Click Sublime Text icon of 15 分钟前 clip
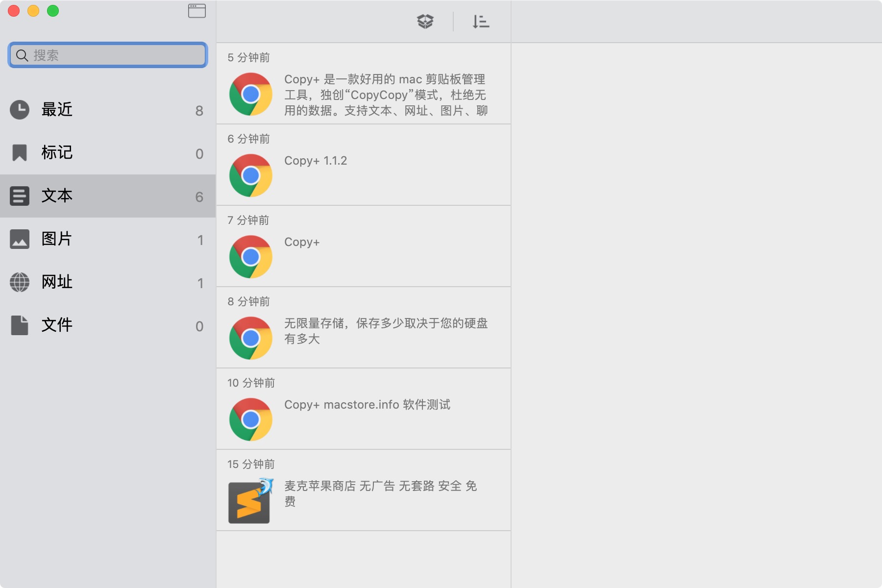 (251, 501)
